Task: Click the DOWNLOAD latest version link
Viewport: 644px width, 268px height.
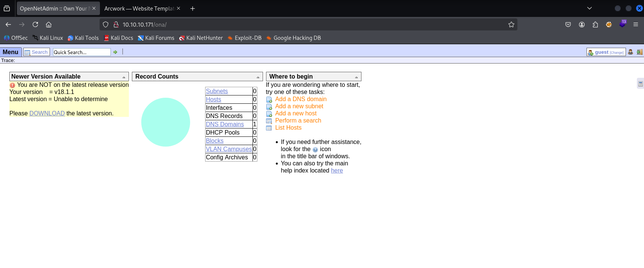Action: (x=47, y=113)
